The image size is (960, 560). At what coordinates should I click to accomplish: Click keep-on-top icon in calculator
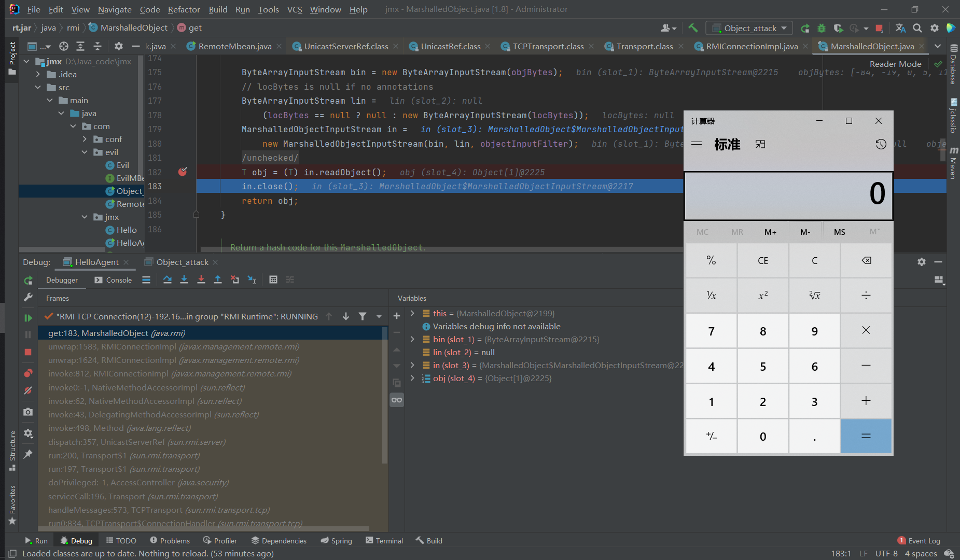(x=760, y=144)
